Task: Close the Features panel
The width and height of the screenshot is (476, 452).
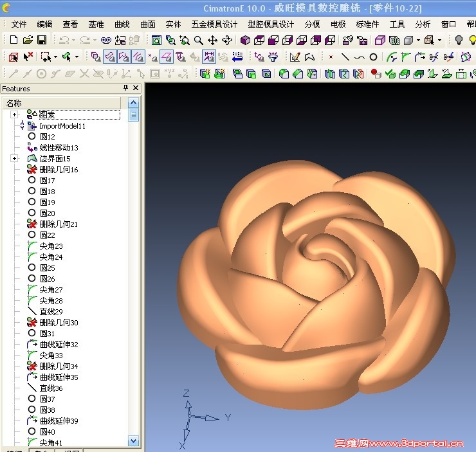Action: tap(136, 88)
